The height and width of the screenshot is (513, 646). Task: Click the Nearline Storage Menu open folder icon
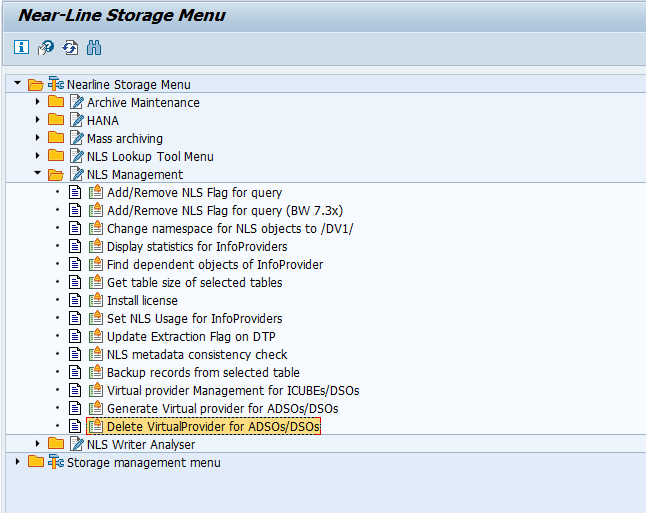tap(35, 84)
